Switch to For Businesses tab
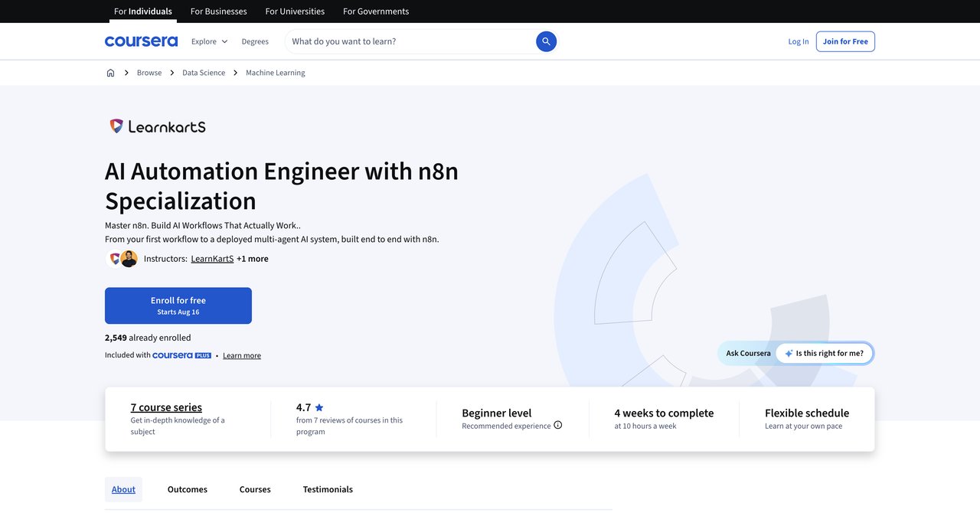 coord(218,11)
